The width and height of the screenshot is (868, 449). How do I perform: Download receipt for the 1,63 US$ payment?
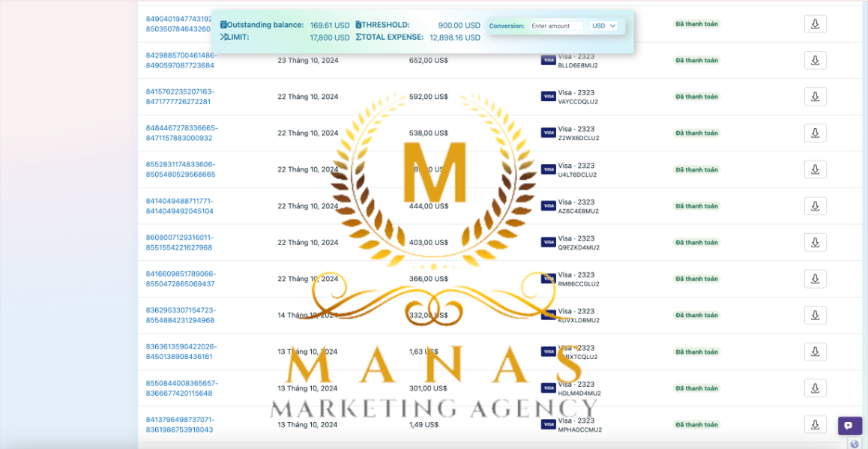point(815,352)
